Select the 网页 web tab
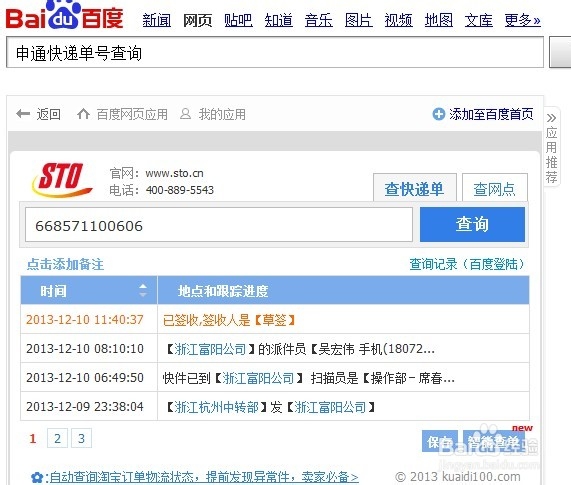Screen dimensions: 571x485 pos(197,20)
